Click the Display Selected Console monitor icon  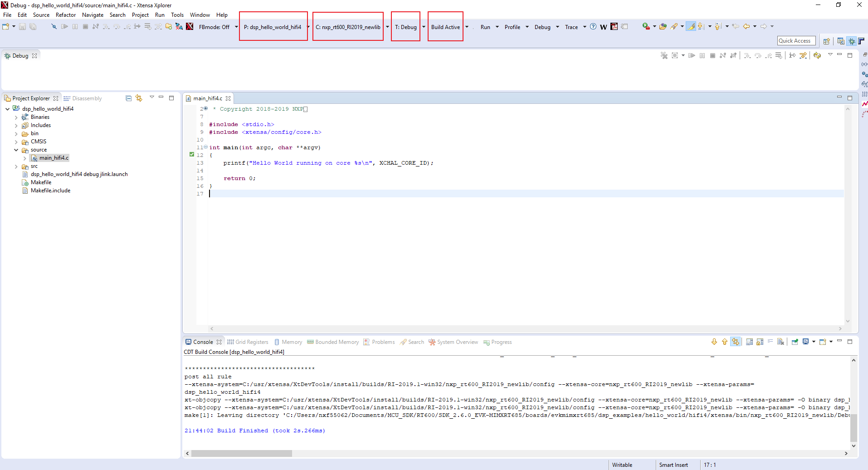pos(806,342)
